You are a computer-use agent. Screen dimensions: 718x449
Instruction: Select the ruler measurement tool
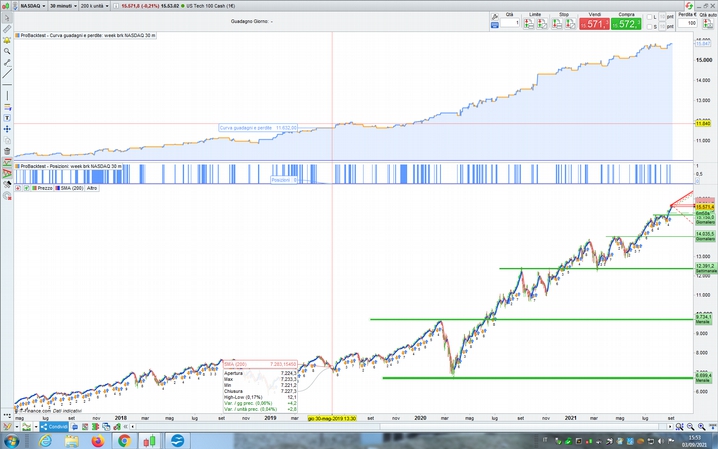click(7, 29)
